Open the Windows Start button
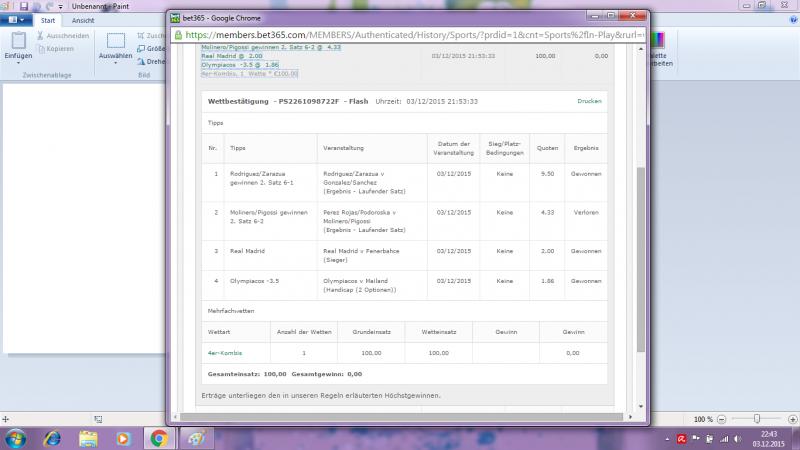Screen dimensions: 800x450 coord(16,439)
